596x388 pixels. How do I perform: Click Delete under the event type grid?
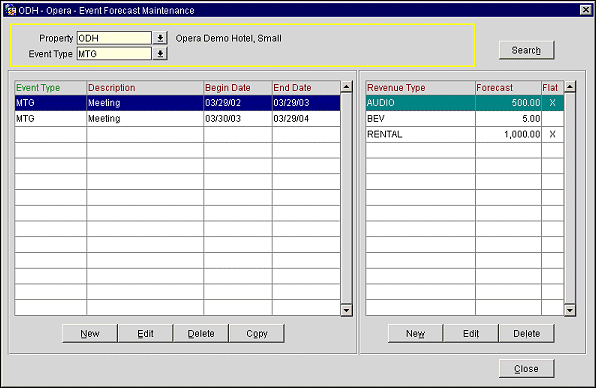point(201,333)
